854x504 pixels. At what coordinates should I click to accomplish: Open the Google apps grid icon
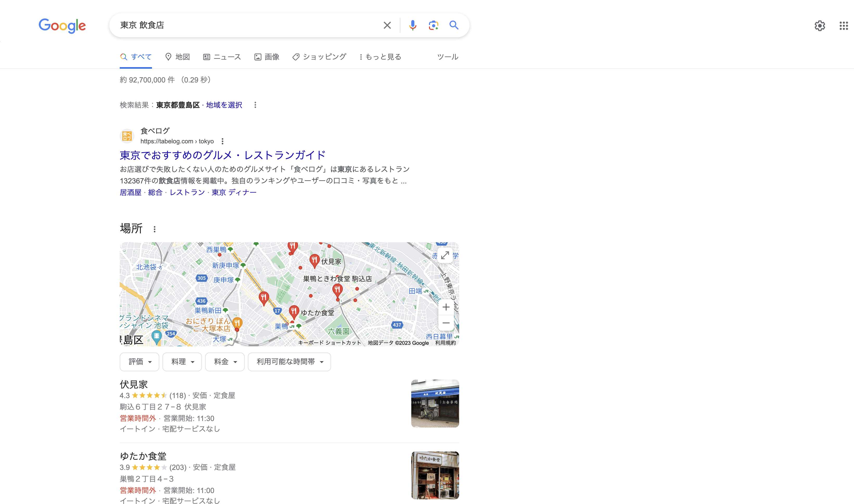pyautogui.click(x=844, y=26)
